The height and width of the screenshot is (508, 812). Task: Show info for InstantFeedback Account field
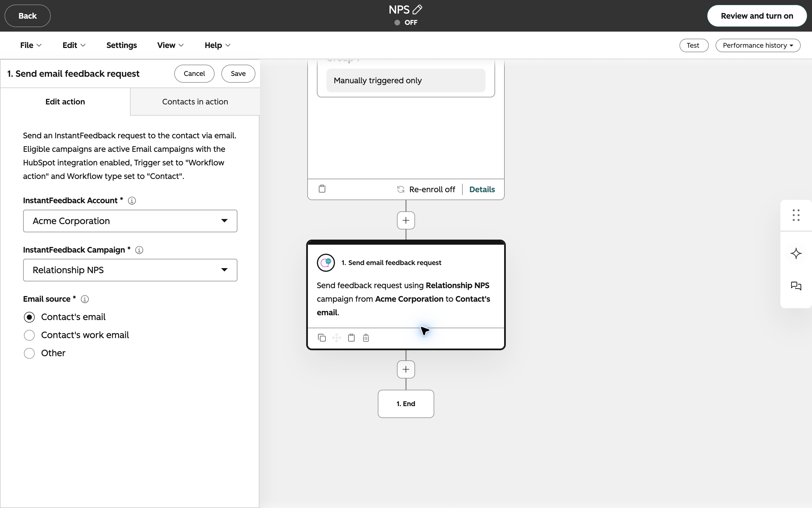[132, 201]
